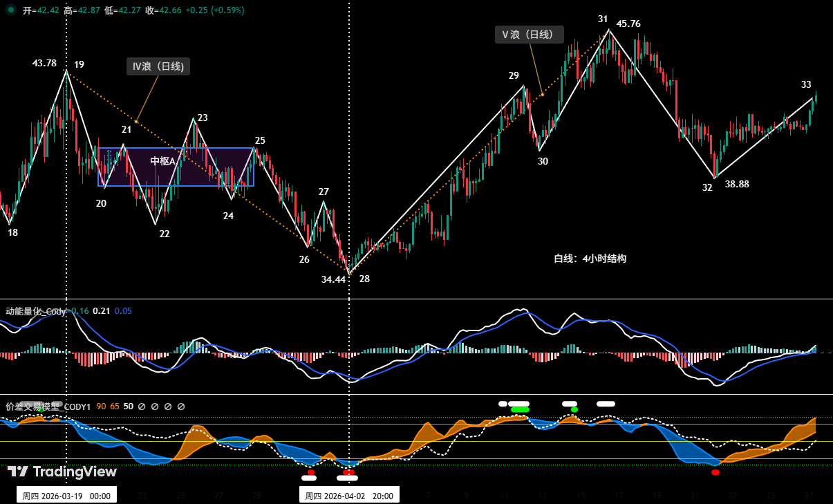Click the 中枢A rectangle label
Screen dimensions: 833x504
[x=162, y=161]
